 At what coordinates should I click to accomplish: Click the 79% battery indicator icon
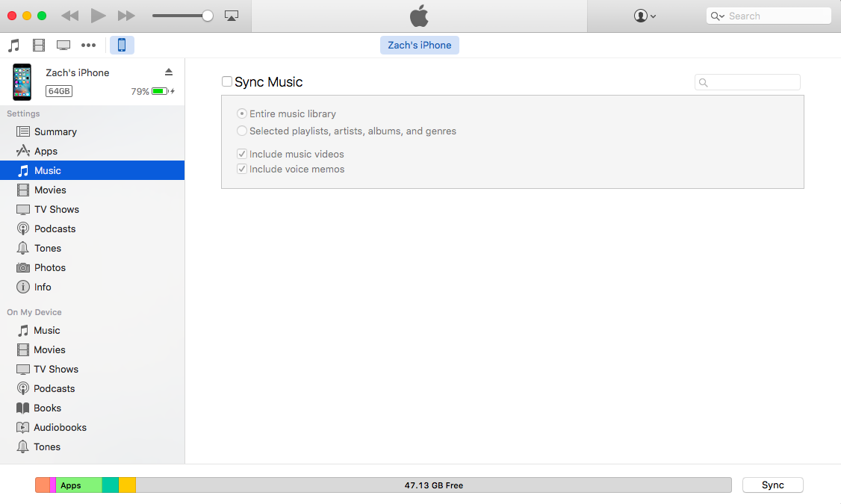(x=161, y=91)
